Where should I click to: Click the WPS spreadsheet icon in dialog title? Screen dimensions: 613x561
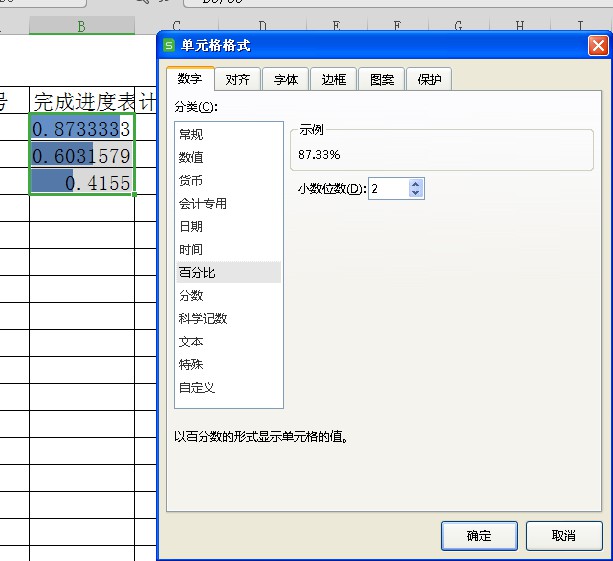pyautogui.click(x=169, y=45)
